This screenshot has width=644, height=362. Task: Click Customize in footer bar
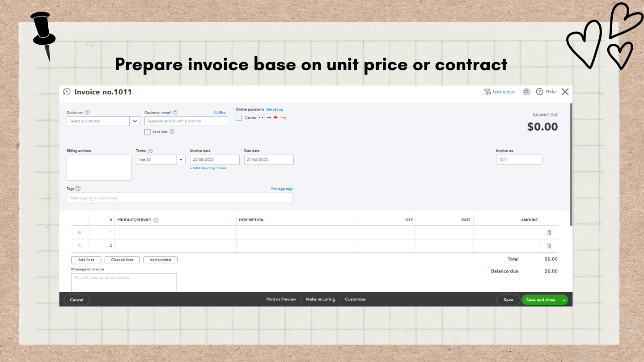pos(355,299)
